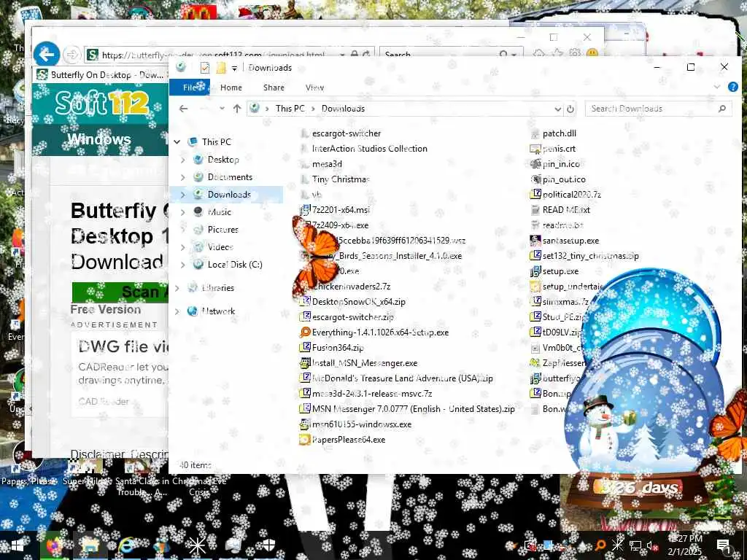Expand Local Disk (C:) tree node
This screenshot has width=747, height=560.
(183, 264)
